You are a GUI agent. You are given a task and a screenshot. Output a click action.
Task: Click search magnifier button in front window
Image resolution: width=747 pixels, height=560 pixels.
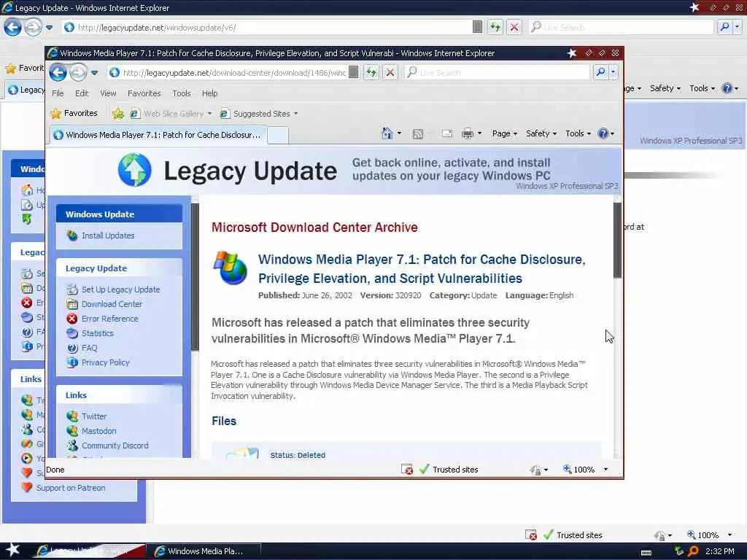[601, 72]
